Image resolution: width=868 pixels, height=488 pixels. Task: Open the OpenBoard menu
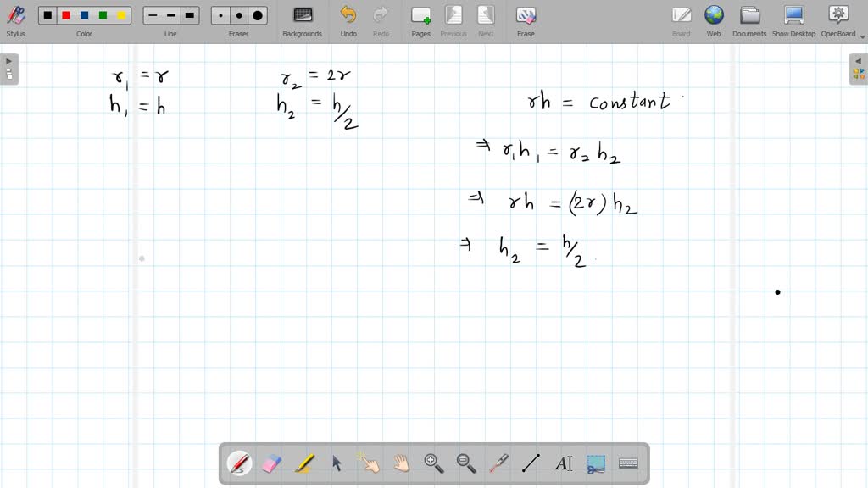[838, 21]
